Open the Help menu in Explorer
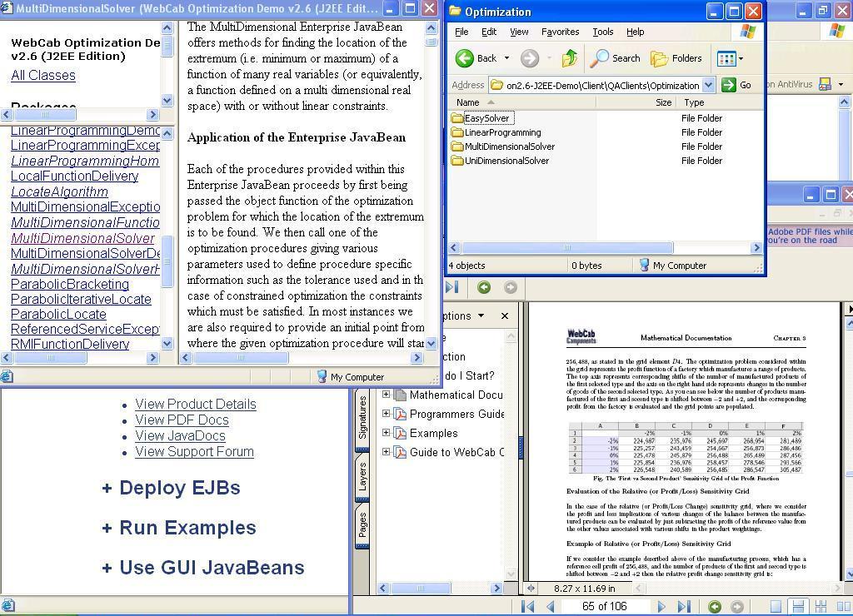This screenshot has width=853, height=616. [635, 32]
